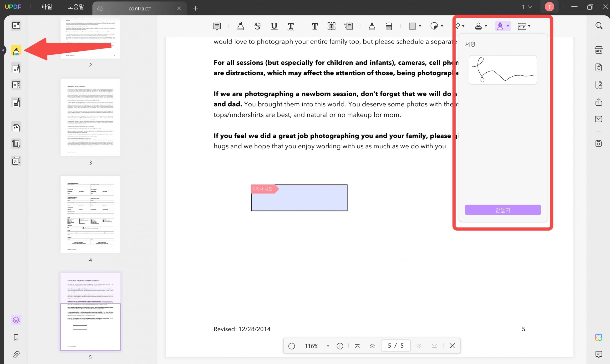Click the page number field 5 / 5
Screen dimensions: 610x364
[x=396, y=346]
